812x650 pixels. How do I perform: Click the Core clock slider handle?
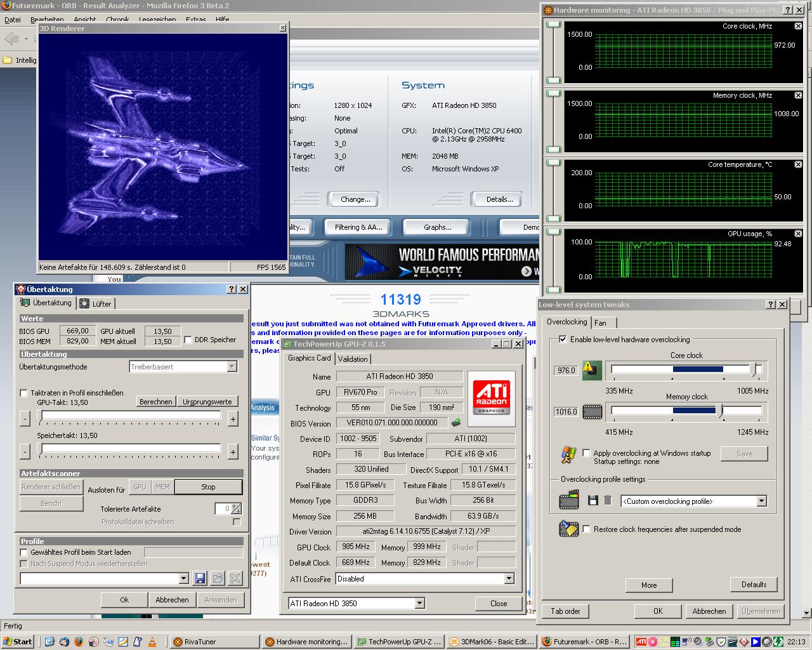pyautogui.click(x=753, y=369)
